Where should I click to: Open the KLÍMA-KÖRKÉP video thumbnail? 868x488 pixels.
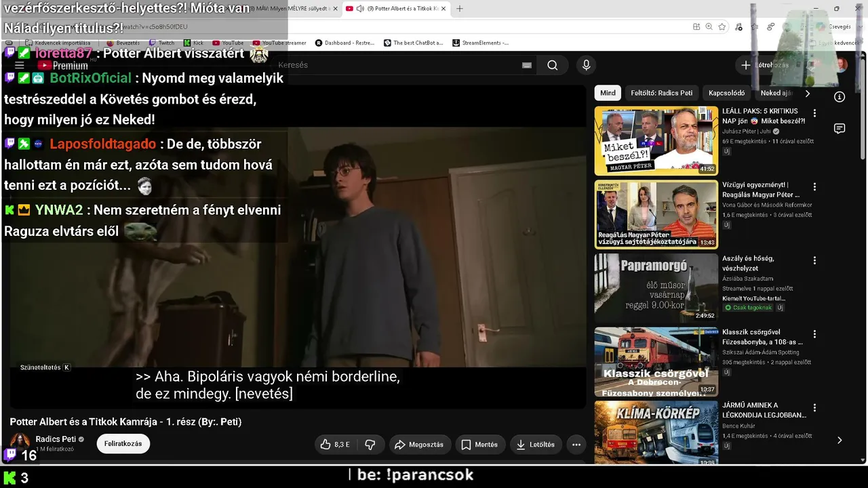pos(656,432)
